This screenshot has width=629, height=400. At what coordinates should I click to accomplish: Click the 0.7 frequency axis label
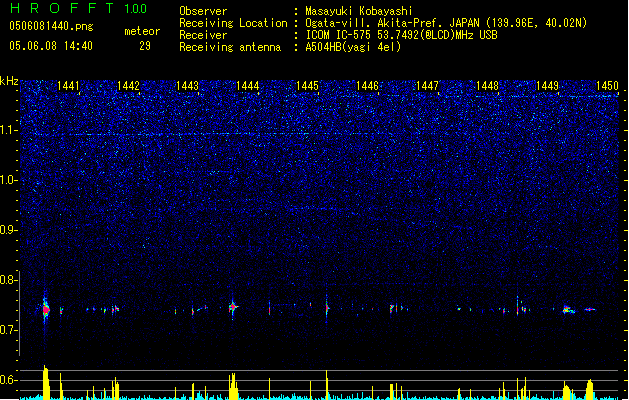pos(9,330)
